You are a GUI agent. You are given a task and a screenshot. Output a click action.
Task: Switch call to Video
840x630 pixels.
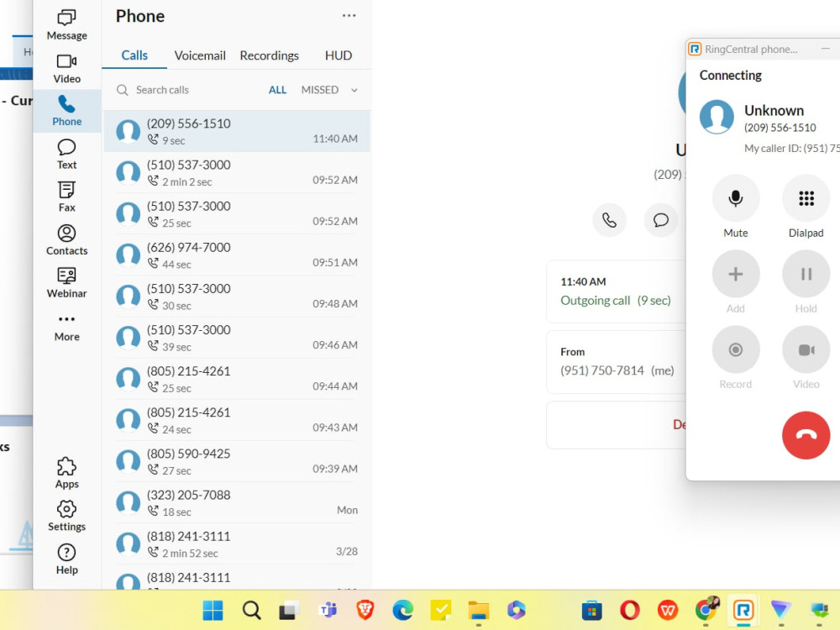coord(806,349)
